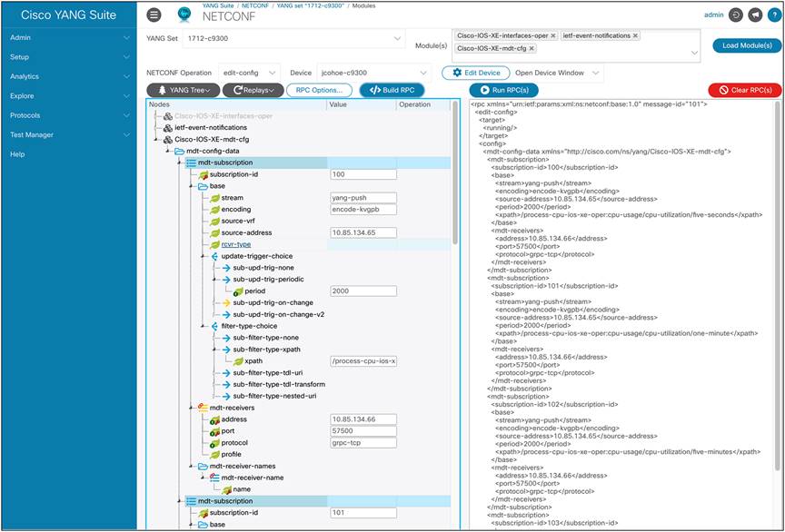
Task: Click the Build RPC button
Action: click(x=392, y=90)
